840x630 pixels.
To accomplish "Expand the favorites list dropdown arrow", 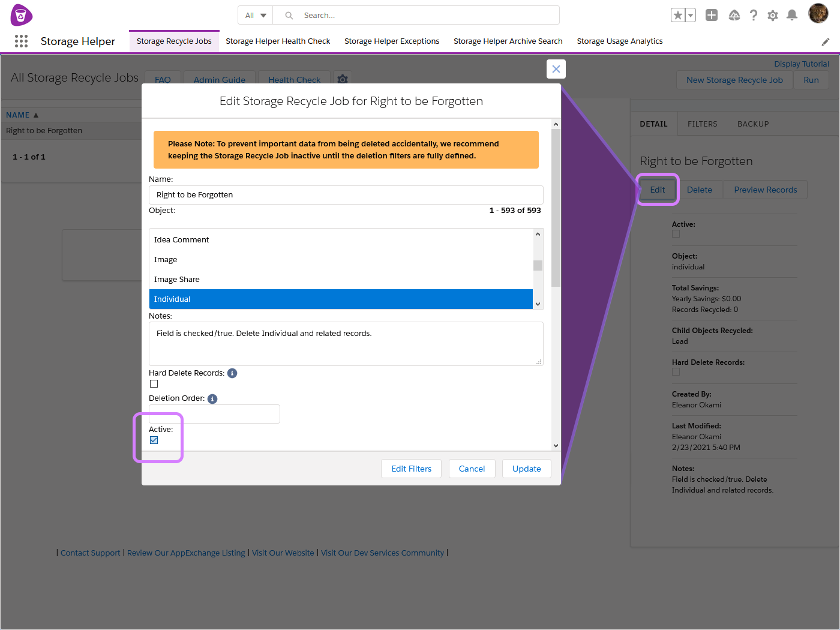I will click(x=691, y=15).
